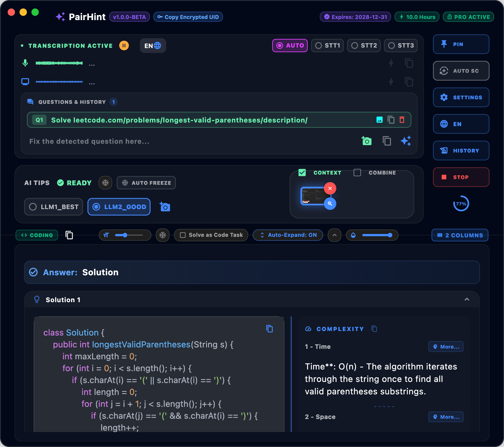Image resolution: width=504 pixels, height=447 pixels.
Task: Click the screen audio monitor icon
Action: [25, 82]
